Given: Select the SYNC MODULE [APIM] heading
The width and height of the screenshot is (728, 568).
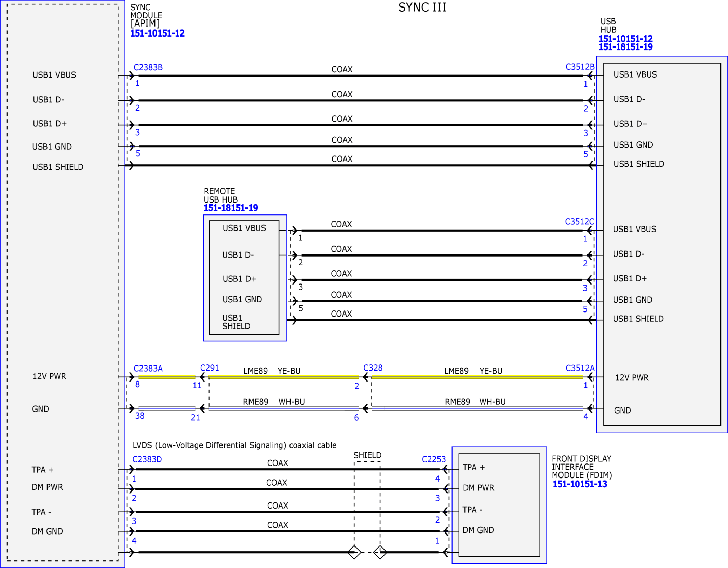Looking at the screenshot, I should pos(146,15).
